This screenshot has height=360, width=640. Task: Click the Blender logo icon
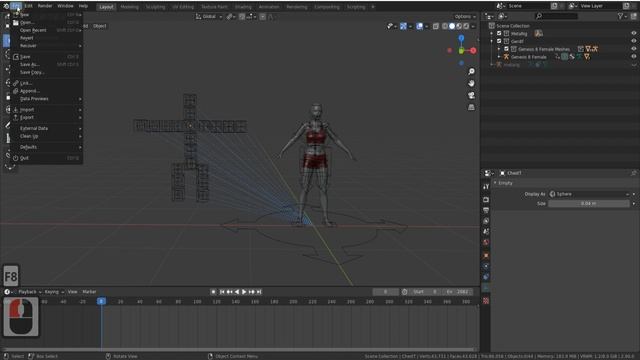[x=6, y=6]
